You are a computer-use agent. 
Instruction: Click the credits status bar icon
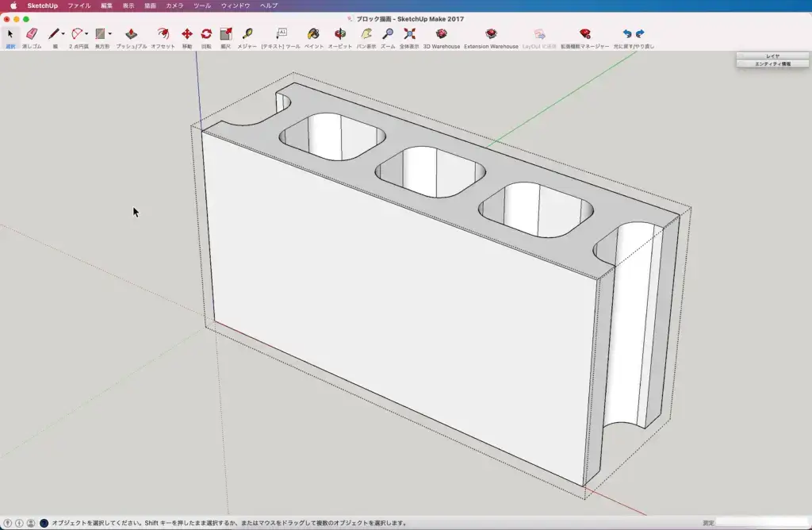(x=19, y=524)
